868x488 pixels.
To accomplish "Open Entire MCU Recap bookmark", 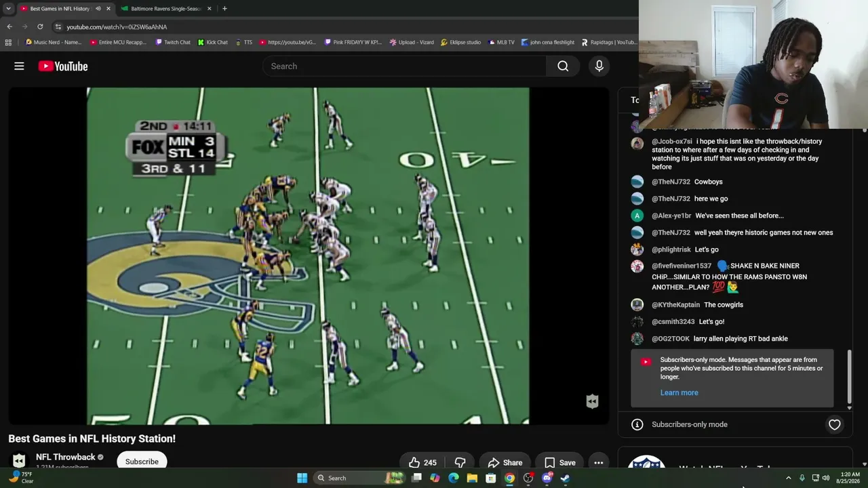I will [117, 42].
